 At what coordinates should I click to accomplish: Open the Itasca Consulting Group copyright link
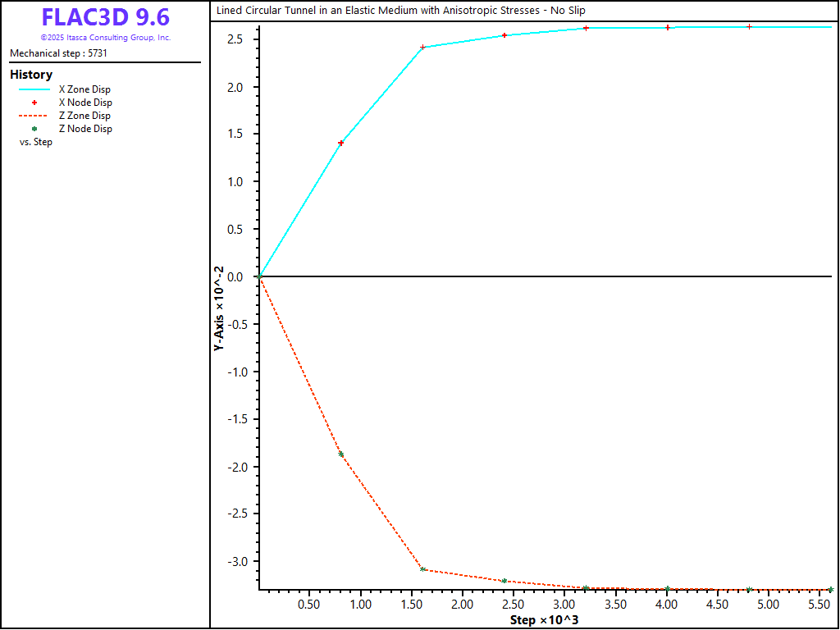[105, 38]
